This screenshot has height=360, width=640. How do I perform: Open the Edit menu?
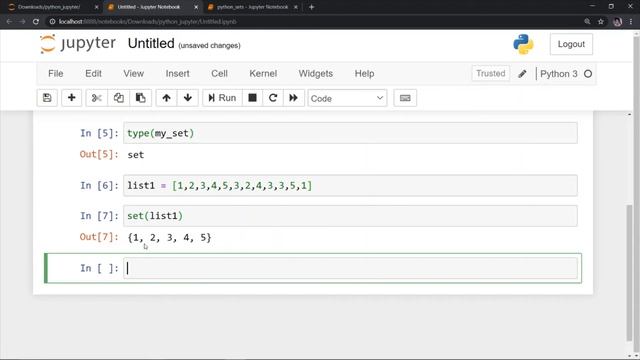coord(93,73)
